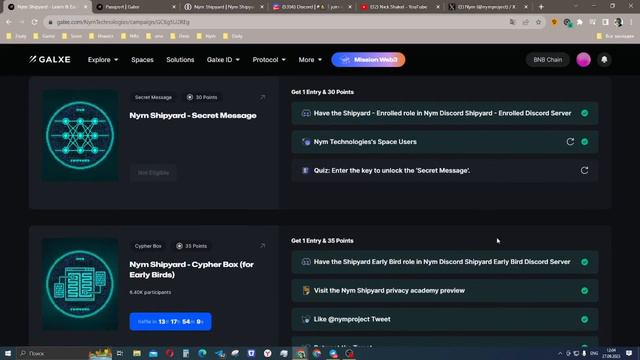This screenshot has width=640, height=360.
Task: Click the Mission Web3 button
Action: pyautogui.click(x=368, y=60)
